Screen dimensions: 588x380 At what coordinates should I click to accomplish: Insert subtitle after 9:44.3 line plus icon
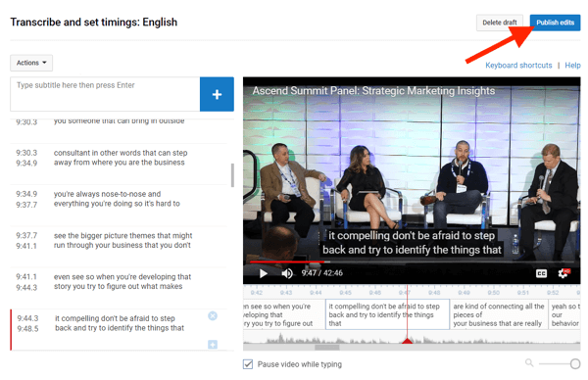(213, 345)
